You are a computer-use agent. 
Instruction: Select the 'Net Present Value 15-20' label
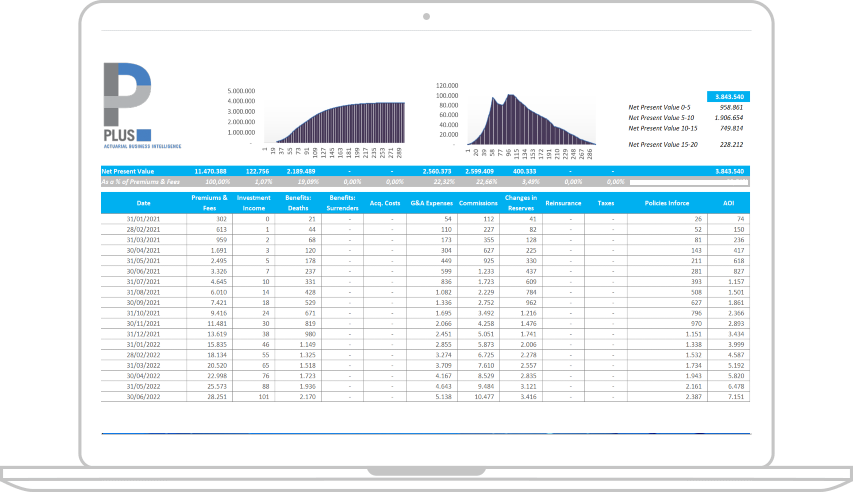pos(663,145)
